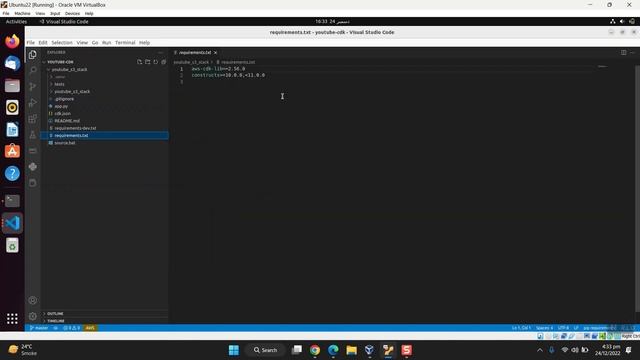Click the master branch in status bar
The width and height of the screenshot is (640, 360).
(39, 328)
